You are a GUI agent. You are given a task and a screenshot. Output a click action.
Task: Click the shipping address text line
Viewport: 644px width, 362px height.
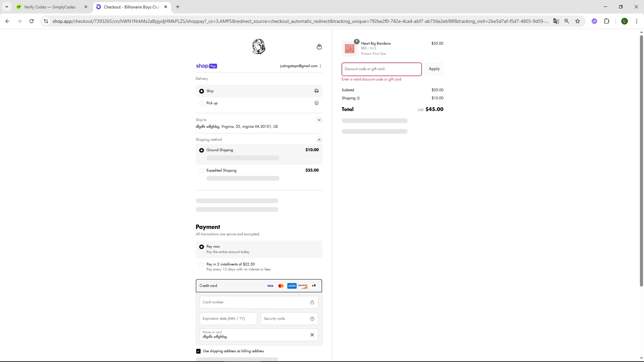[237, 127]
